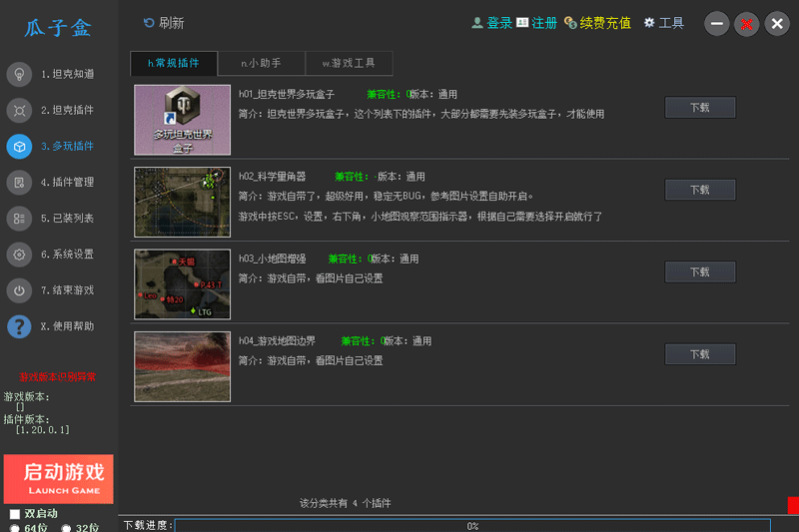Open the 工具 tools menu
This screenshot has width=799, height=532.
point(671,23)
